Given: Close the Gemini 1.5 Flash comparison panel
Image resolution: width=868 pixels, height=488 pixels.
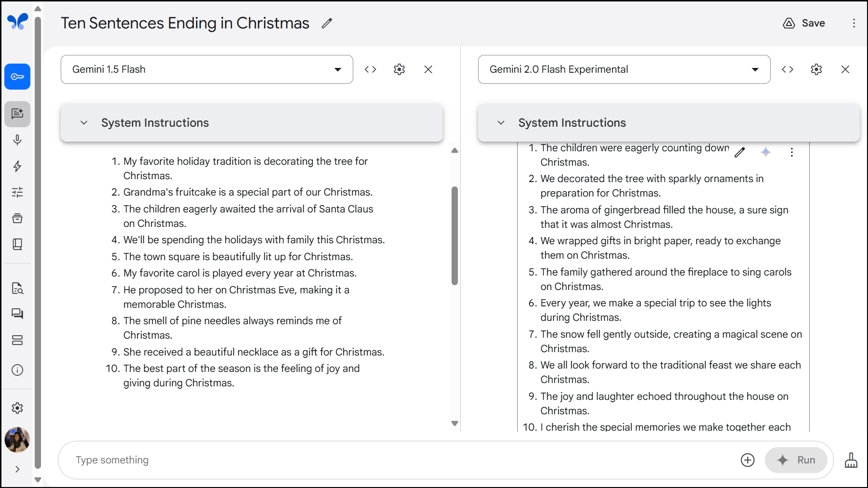Looking at the screenshot, I should [428, 69].
